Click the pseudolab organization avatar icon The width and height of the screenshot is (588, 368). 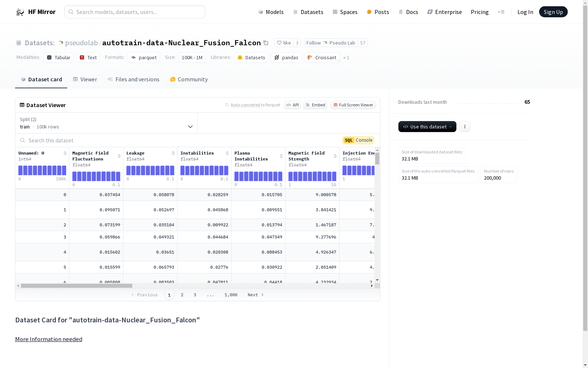[x=61, y=43]
